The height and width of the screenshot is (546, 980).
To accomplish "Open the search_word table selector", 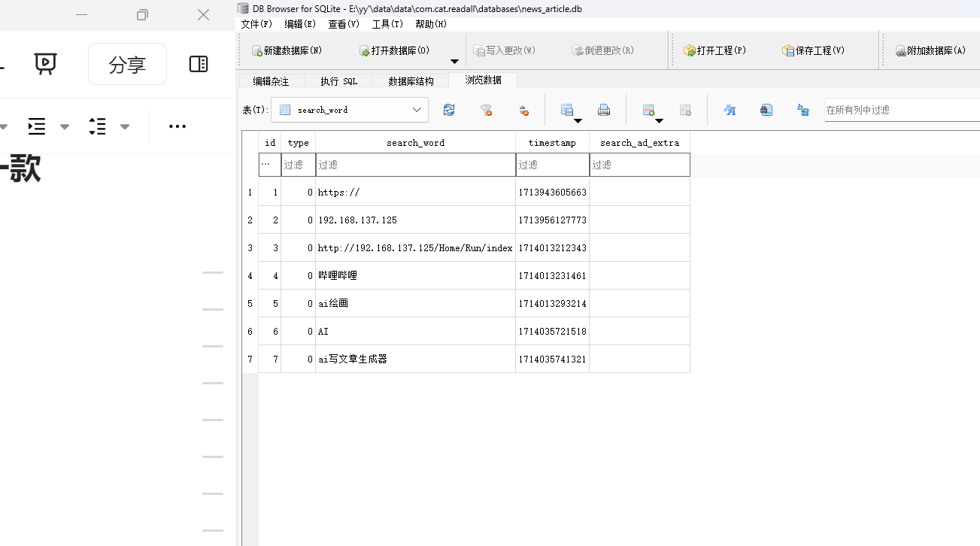I will point(350,110).
